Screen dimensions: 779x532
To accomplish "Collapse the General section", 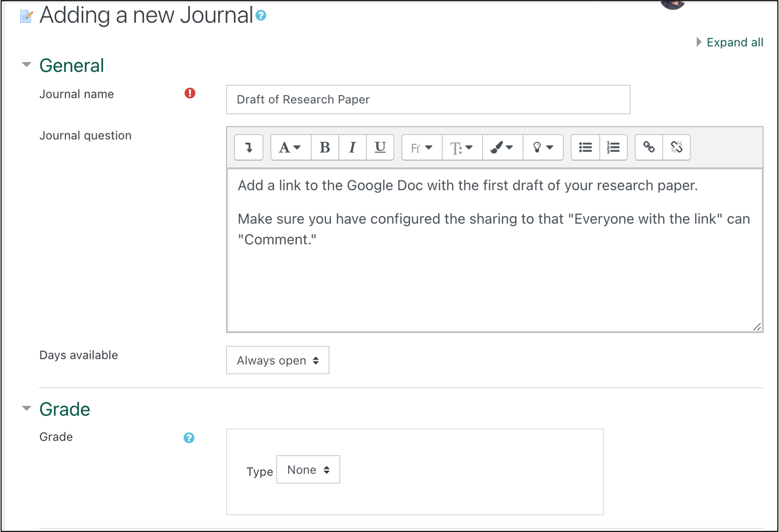I will (26, 64).
